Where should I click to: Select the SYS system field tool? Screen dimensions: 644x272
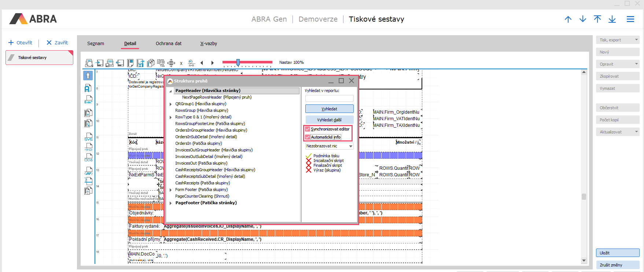[x=88, y=137]
